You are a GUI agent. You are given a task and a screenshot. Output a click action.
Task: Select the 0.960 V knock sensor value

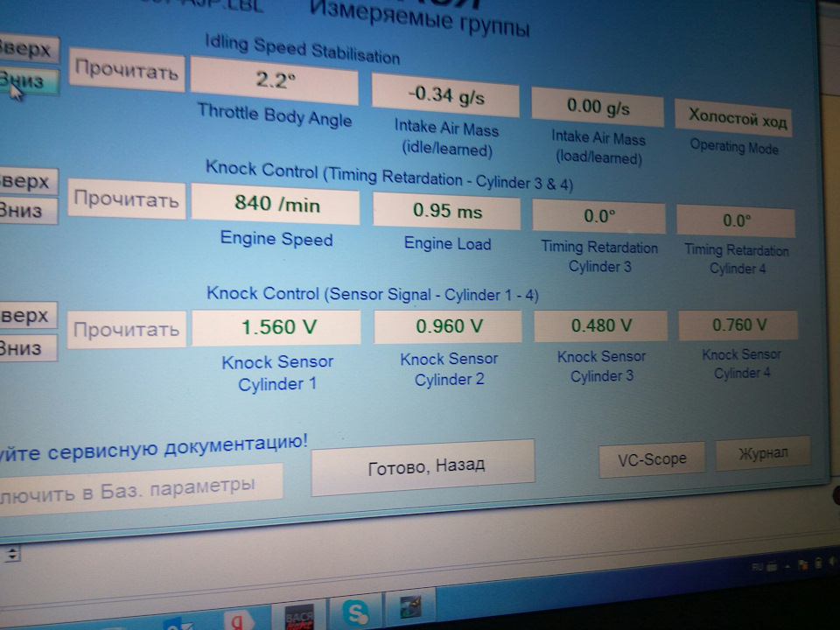[448, 326]
